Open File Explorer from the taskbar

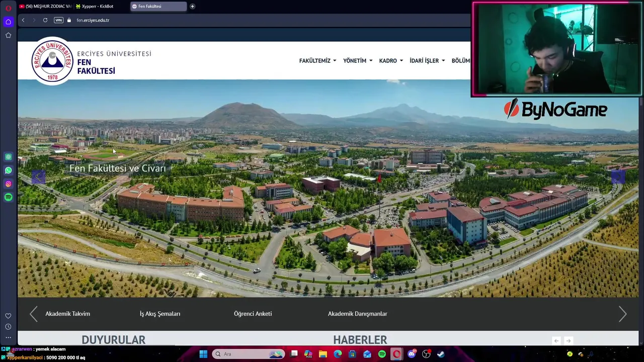323,354
